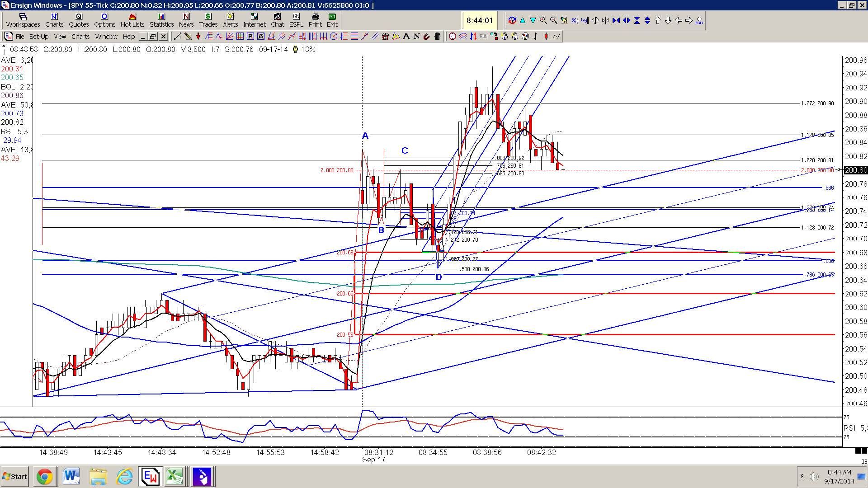
Task: Expand the Charts toolbar dropdown
Action: (54, 20)
